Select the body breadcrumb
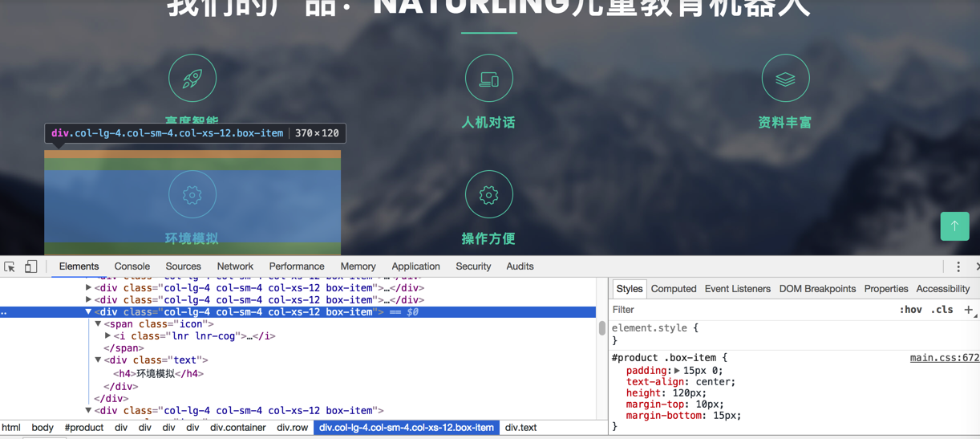 [x=43, y=428]
